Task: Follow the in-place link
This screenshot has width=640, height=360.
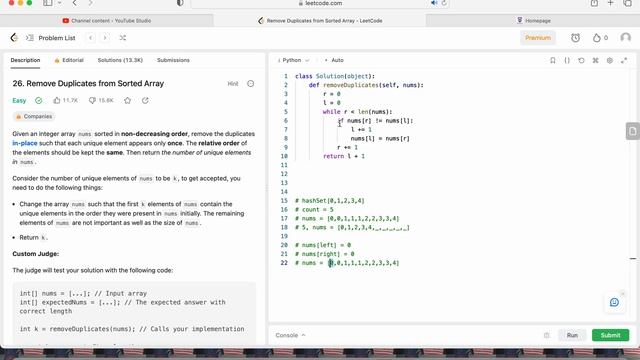Action: (25, 143)
